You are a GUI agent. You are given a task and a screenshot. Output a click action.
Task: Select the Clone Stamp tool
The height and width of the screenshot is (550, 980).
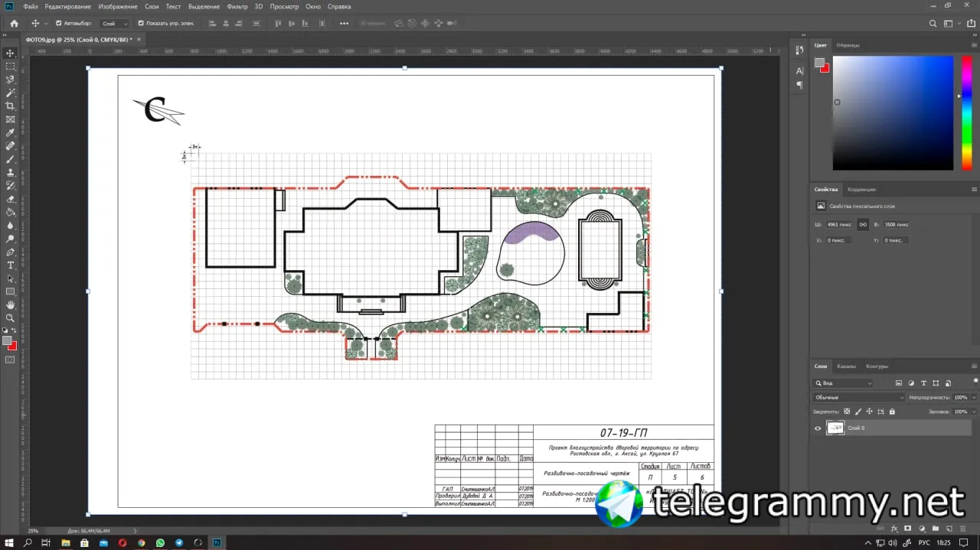(x=11, y=172)
